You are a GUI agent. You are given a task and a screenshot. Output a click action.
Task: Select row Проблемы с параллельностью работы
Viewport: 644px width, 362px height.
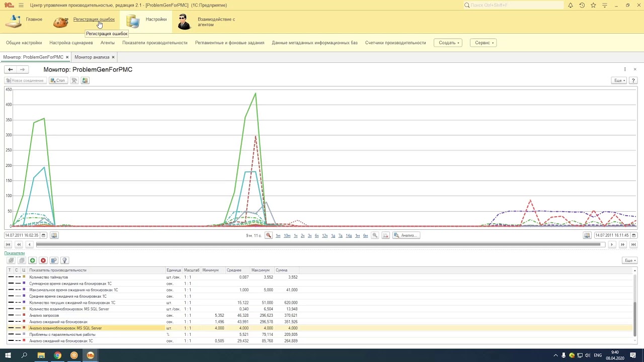coord(319,334)
